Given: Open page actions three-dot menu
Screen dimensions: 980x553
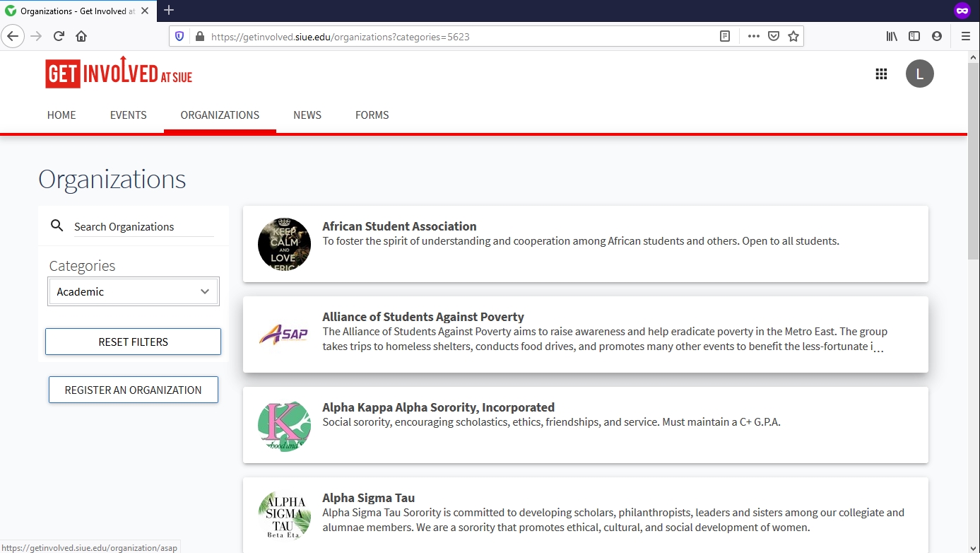Looking at the screenshot, I should click(753, 37).
